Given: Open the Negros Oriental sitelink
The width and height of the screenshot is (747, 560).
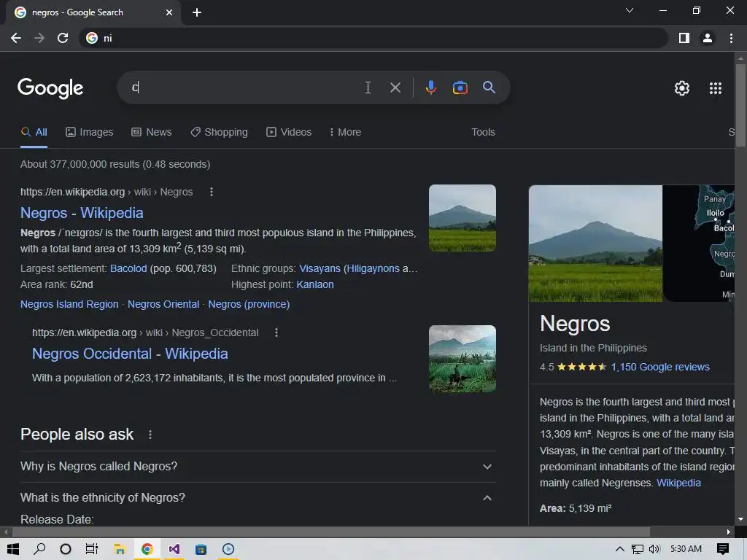Looking at the screenshot, I should point(163,304).
